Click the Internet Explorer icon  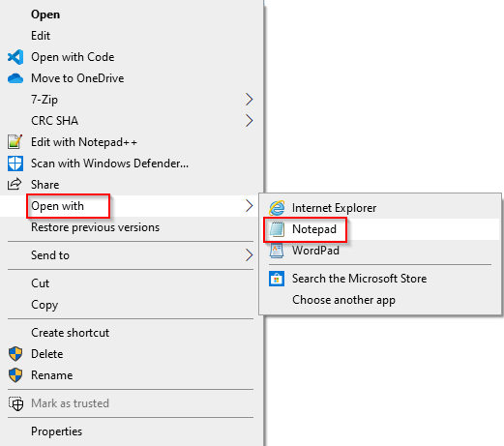click(277, 208)
